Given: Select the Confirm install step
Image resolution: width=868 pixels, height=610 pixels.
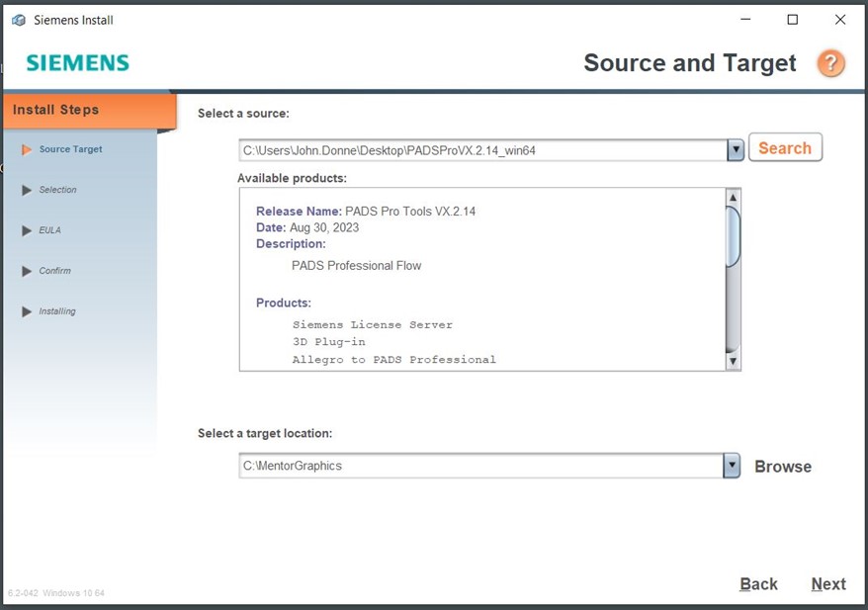Looking at the screenshot, I should (54, 271).
